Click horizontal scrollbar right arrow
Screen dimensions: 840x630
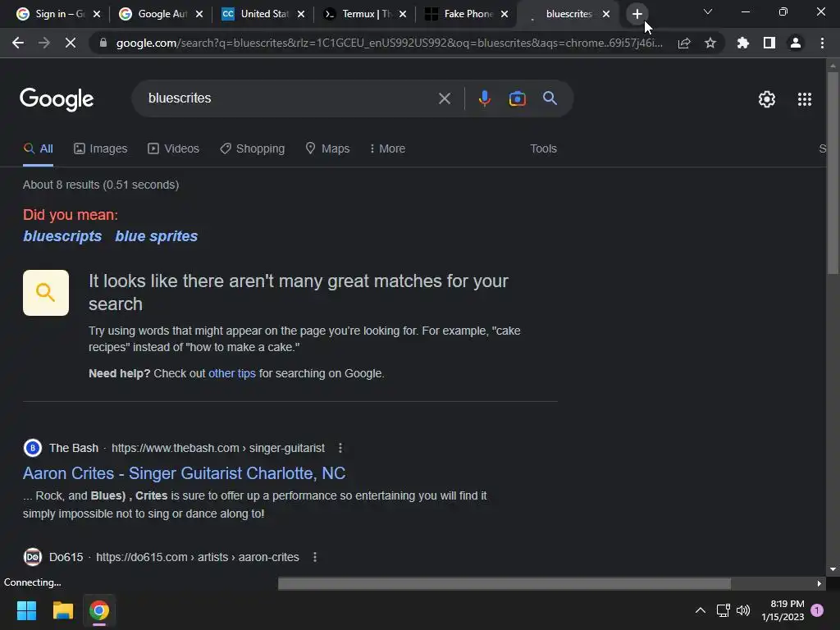[x=819, y=583]
